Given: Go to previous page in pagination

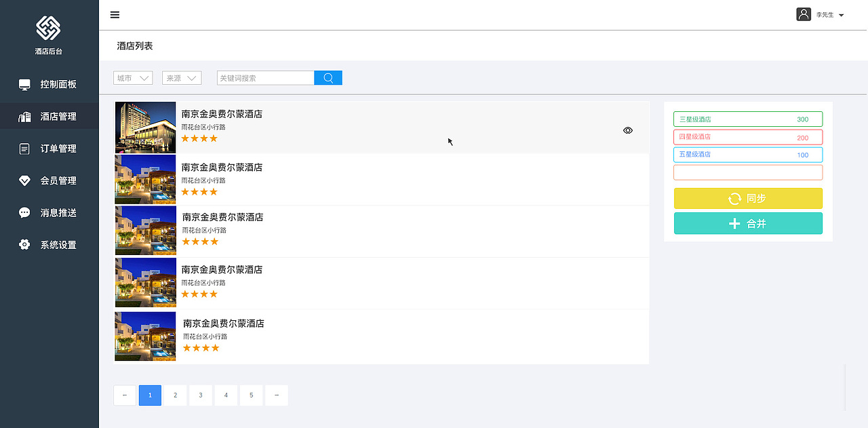Looking at the screenshot, I should (125, 395).
